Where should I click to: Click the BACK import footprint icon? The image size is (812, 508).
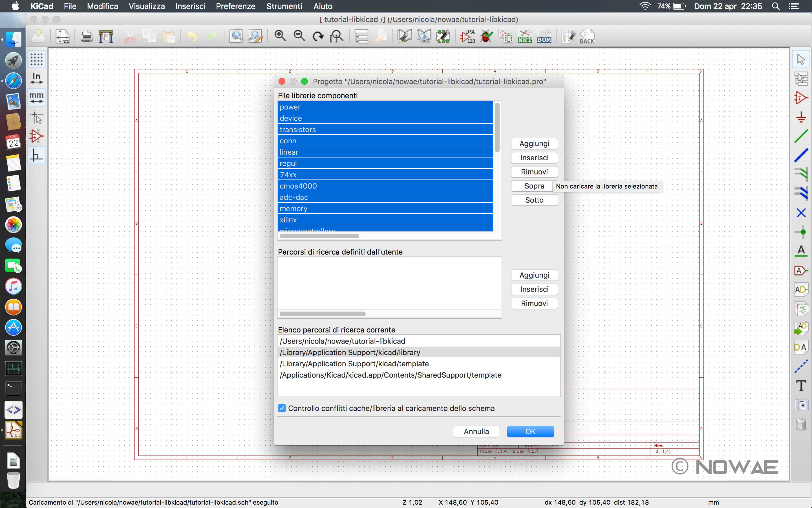pos(587,36)
